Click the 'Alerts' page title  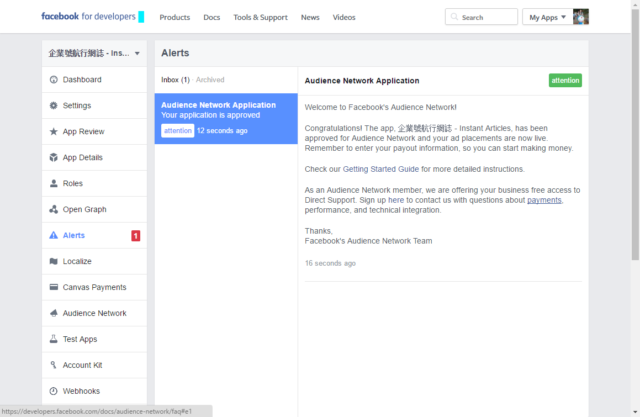175,53
